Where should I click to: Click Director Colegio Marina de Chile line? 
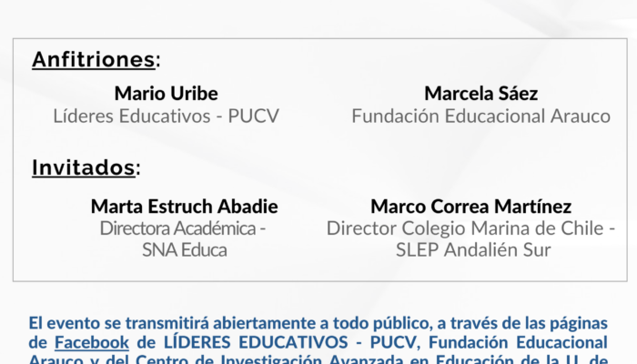point(470,228)
